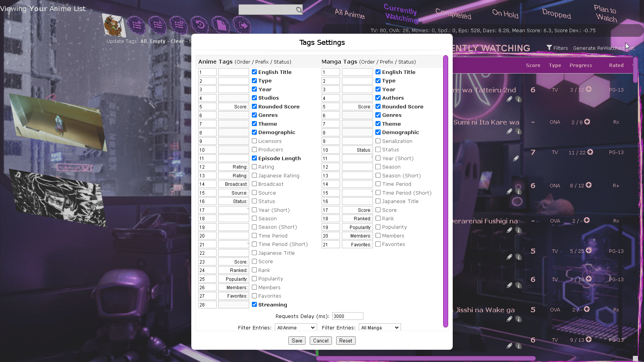Switch to Completed tab

coord(453,14)
